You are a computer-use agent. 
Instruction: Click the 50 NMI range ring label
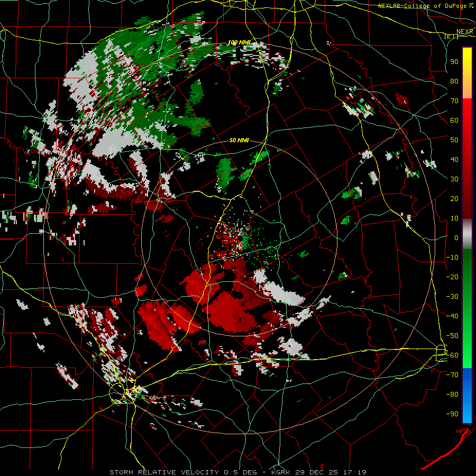pos(239,140)
